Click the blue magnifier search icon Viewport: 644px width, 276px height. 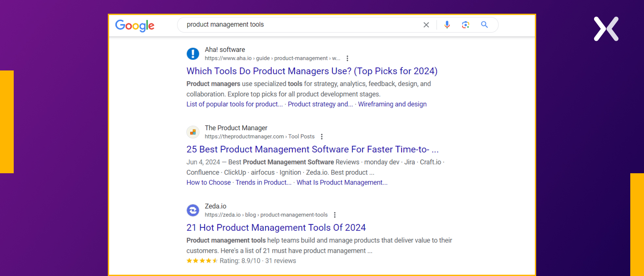click(484, 24)
